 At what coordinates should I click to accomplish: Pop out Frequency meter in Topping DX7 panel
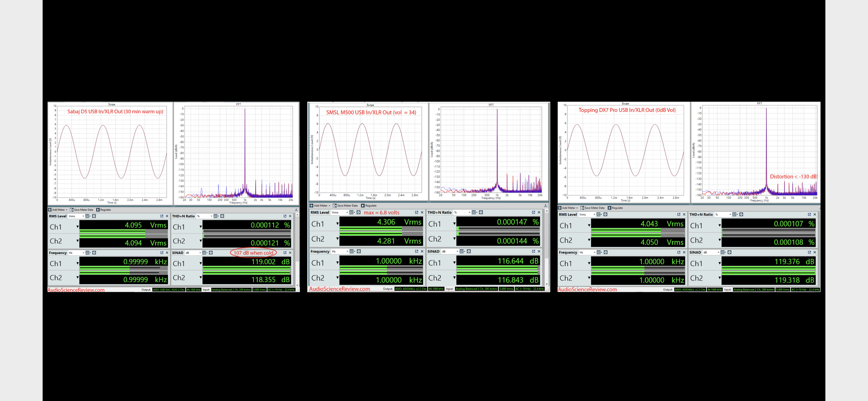(x=679, y=252)
